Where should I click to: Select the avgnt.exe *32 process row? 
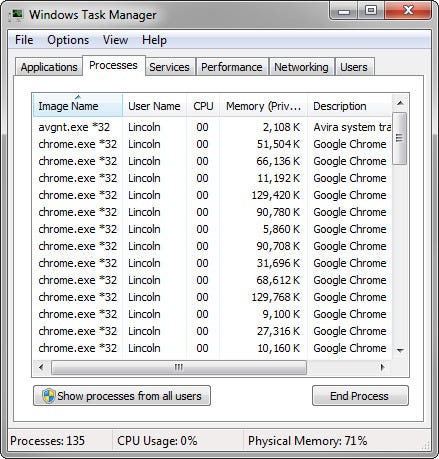(x=212, y=127)
